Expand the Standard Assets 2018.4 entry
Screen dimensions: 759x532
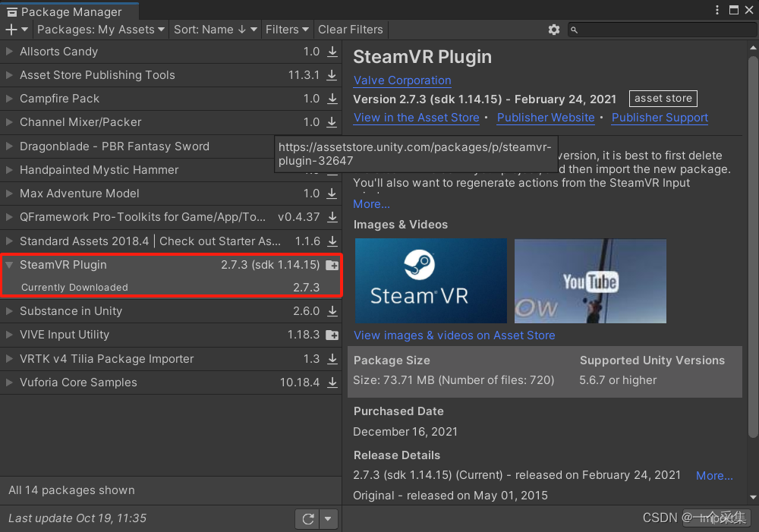[x=8, y=241]
